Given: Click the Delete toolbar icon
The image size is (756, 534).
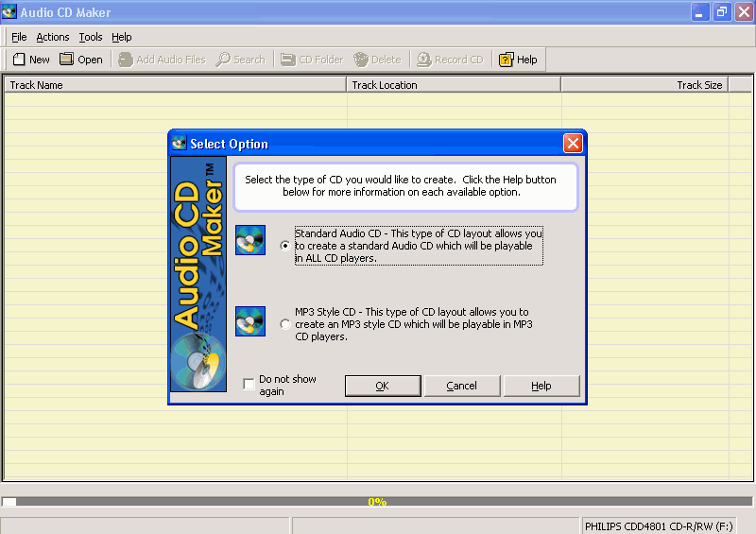Looking at the screenshot, I should coord(361,60).
